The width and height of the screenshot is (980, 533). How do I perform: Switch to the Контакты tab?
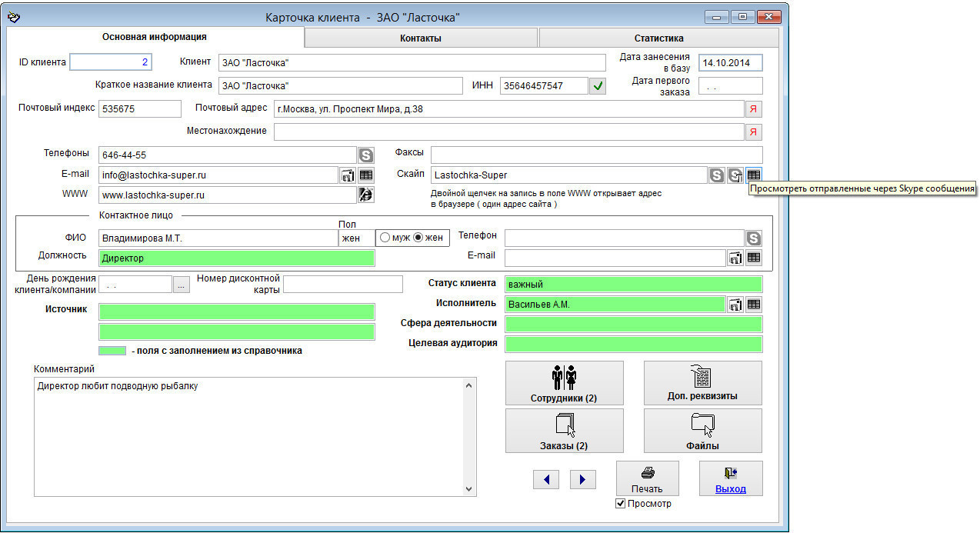(421, 38)
